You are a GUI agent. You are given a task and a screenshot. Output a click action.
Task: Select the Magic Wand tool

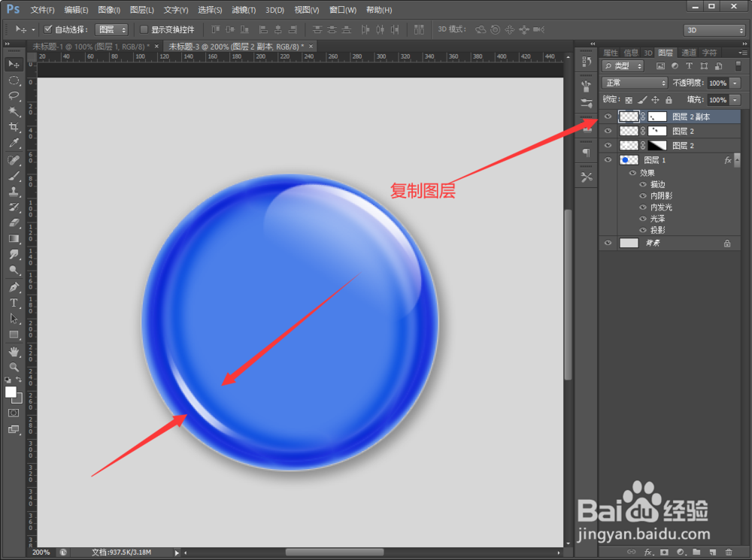tap(14, 111)
